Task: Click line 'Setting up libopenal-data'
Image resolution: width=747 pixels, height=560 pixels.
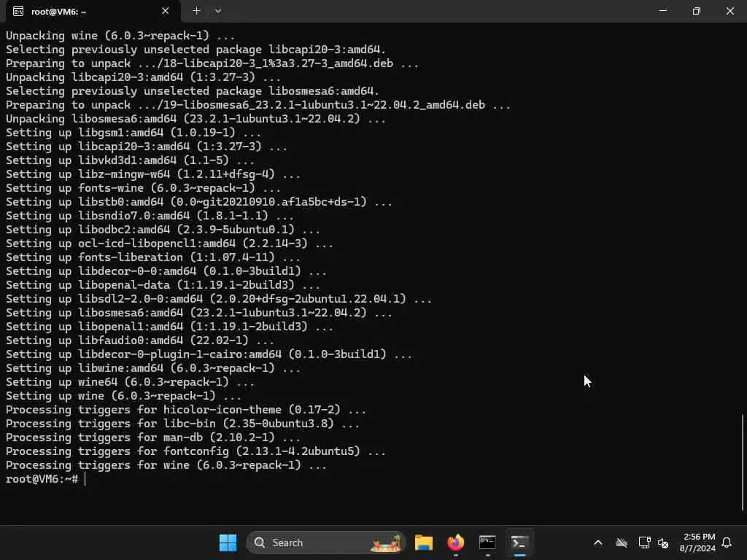Action: coord(163,285)
